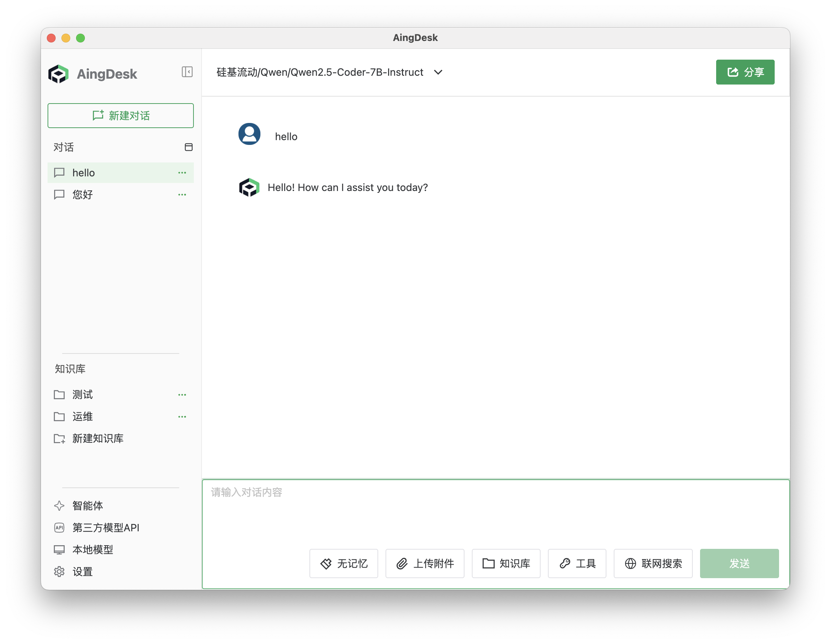Open options menu for the 测试 knowledge base
Screen dimensions: 831x644
tap(182, 395)
